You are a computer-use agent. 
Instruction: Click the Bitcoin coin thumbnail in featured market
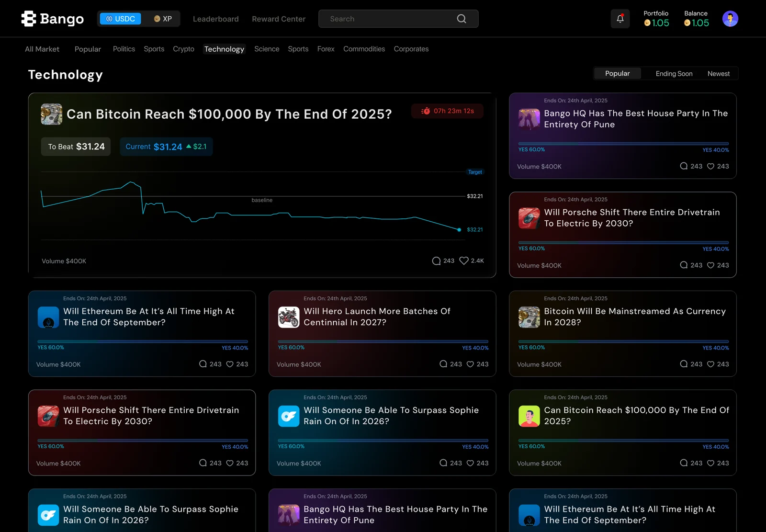pyautogui.click(x=52, y=114)
